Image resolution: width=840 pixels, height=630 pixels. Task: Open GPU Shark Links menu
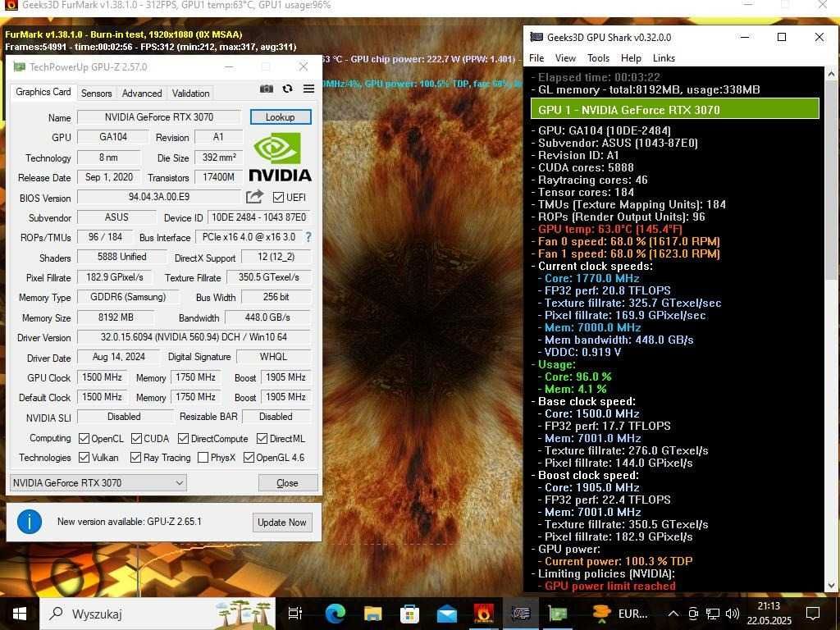click(x=663, y=58)
